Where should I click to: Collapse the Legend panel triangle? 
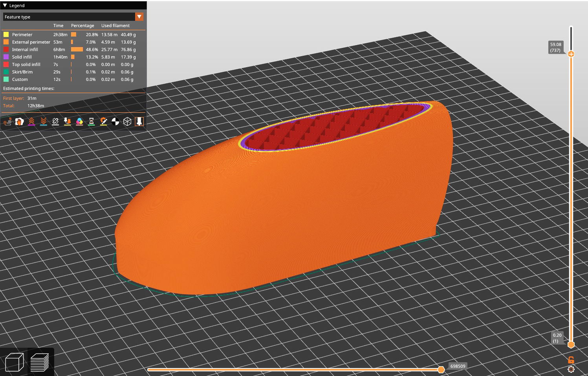click(x=5, y=6)
